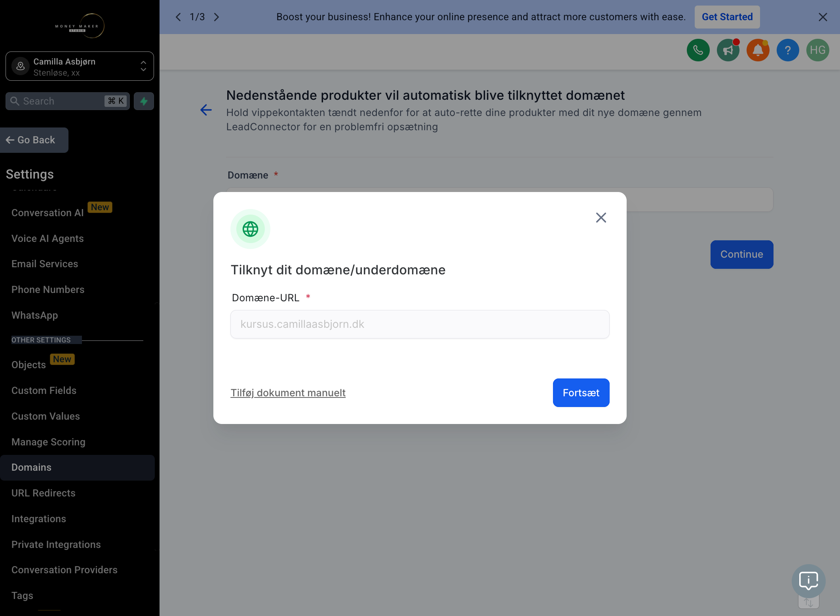Open Phone Numbers settings
Screen dimensions: 840x616
[48, 289]
